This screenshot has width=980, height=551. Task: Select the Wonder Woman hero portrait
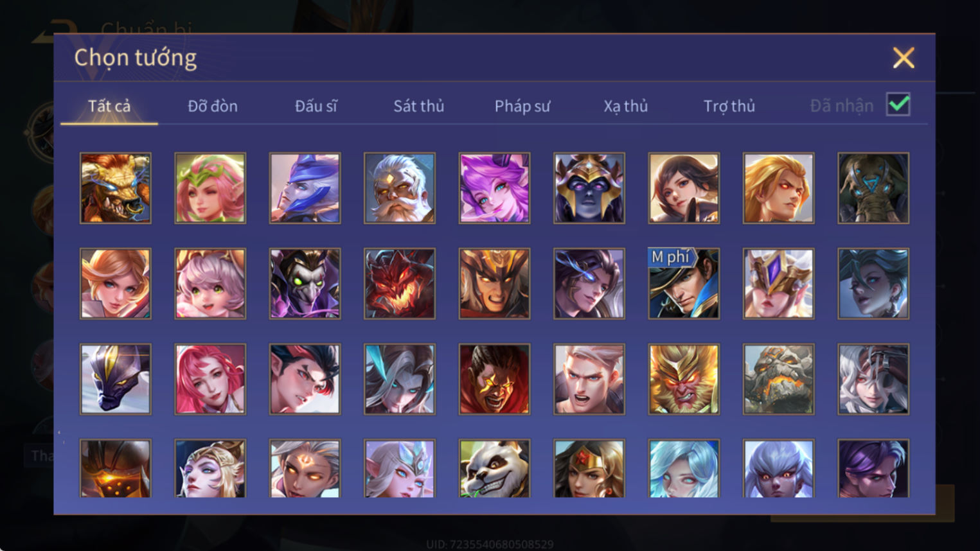(589, 469)
